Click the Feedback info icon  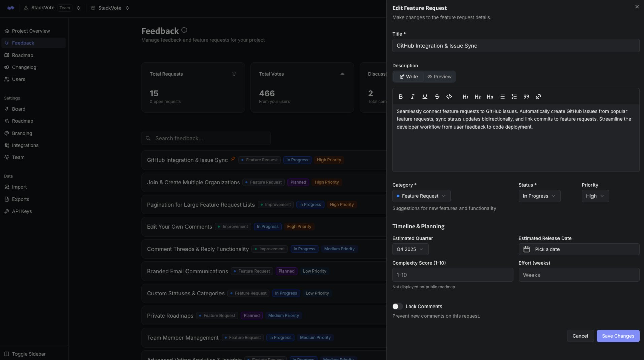point(184,30)
